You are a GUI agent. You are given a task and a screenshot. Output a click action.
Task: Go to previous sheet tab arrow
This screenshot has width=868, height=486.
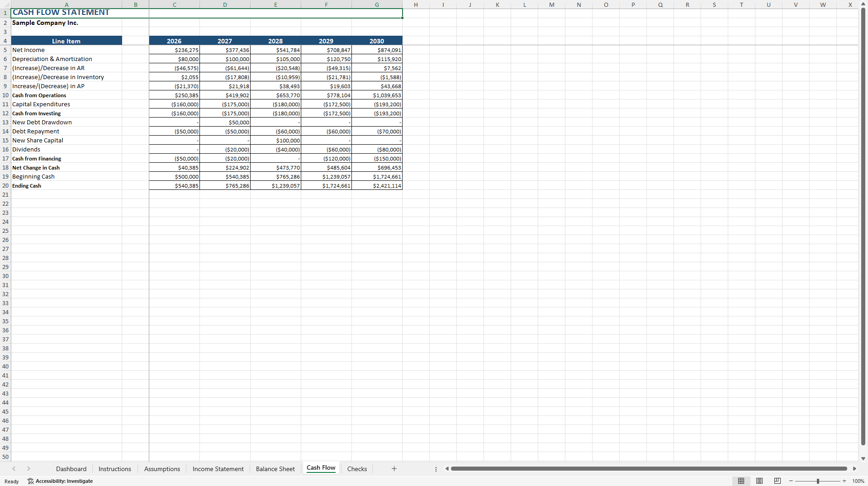click(14, 469)
